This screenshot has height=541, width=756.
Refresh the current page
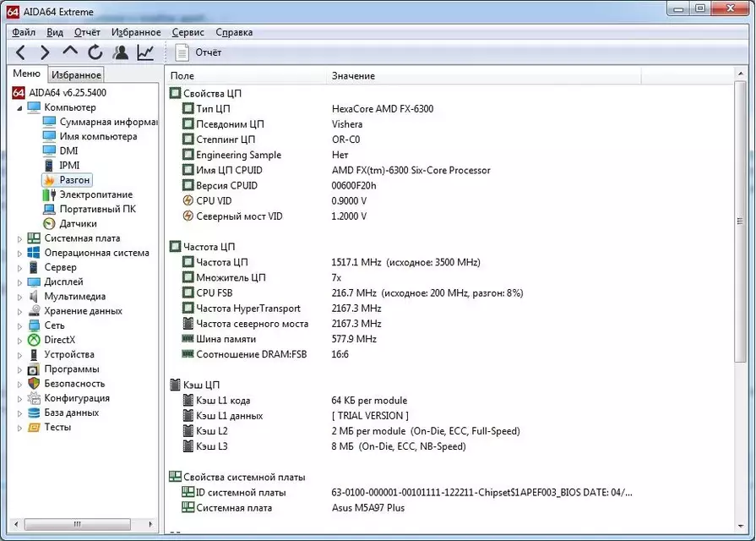point(95,52)
